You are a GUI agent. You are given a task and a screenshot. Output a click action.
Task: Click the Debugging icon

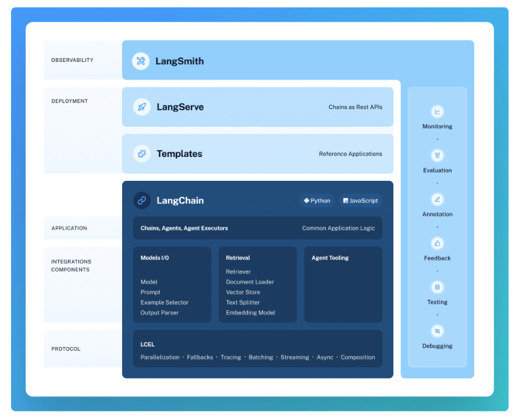(437, 331)
